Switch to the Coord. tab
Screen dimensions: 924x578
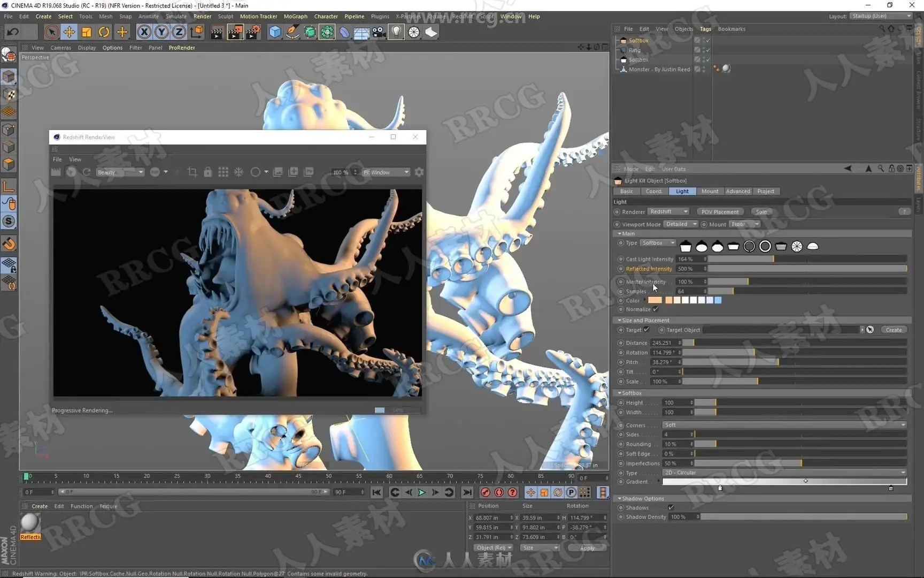pos(654,192)
